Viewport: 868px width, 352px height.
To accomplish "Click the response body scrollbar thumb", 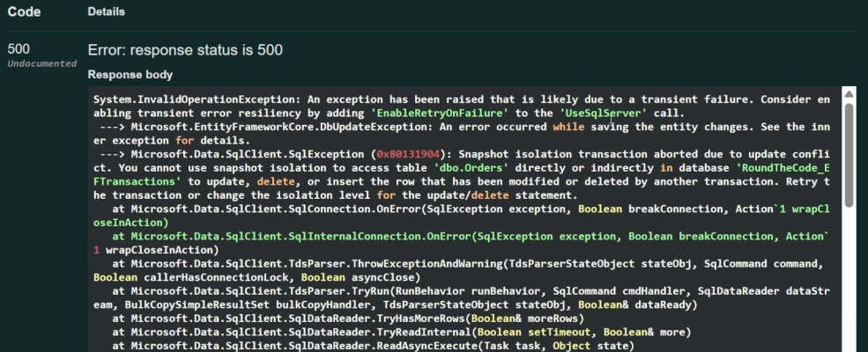I will click(849, 154).
